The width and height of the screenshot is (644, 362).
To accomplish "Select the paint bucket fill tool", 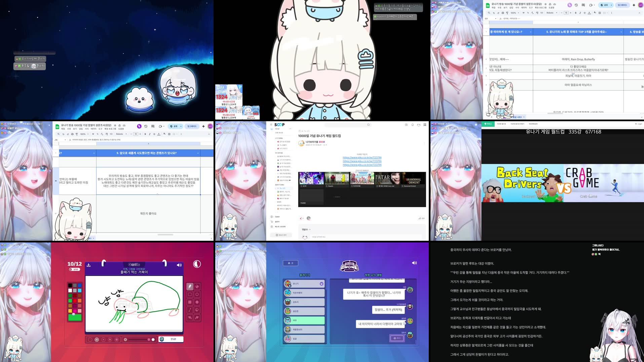I will pyautogui.click(x=196, y=309).
